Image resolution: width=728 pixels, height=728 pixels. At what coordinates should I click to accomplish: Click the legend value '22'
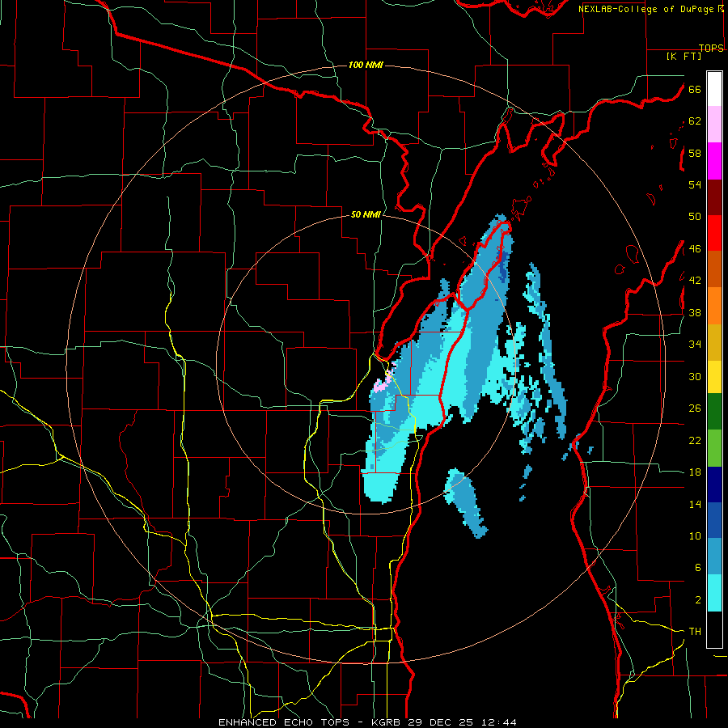pos(695,440)
